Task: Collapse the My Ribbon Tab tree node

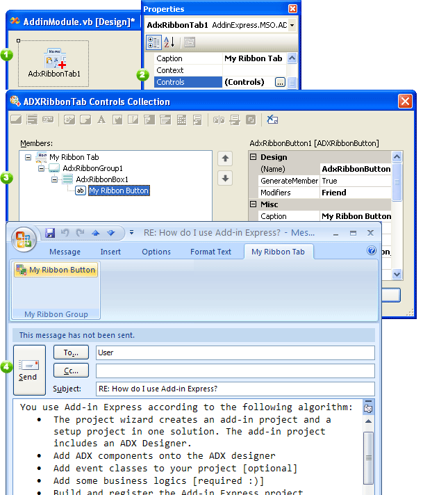Action: 28,157
